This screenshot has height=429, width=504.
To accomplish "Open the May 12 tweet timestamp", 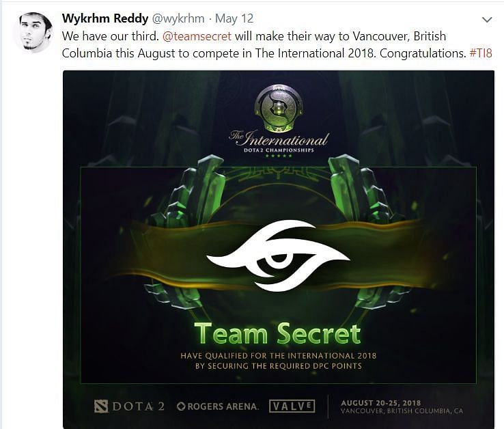I will (234, 18).
